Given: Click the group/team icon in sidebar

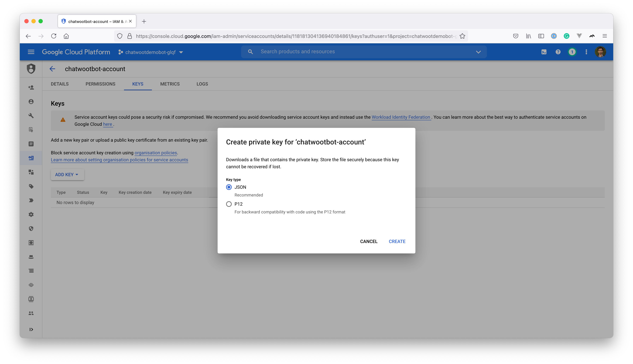Looking at the screenshot, I should pos(31,313).
